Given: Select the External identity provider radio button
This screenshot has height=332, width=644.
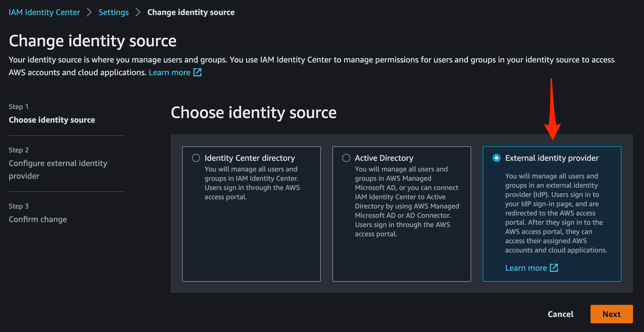Looking at the screenshot, I should 497,158.
